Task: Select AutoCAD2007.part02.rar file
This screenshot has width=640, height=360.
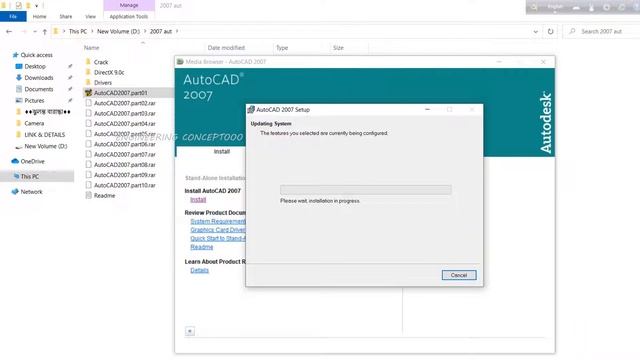Action: click(124, 103)
